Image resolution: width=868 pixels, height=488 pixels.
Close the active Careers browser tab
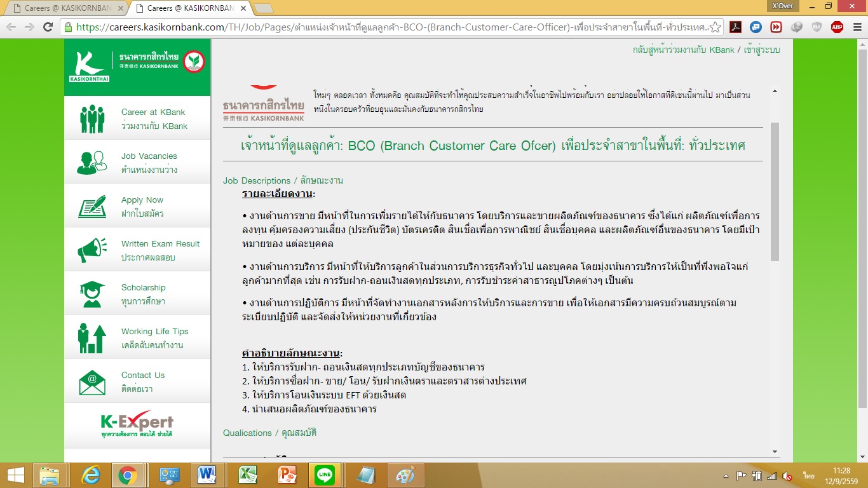(x=242, y=8)
